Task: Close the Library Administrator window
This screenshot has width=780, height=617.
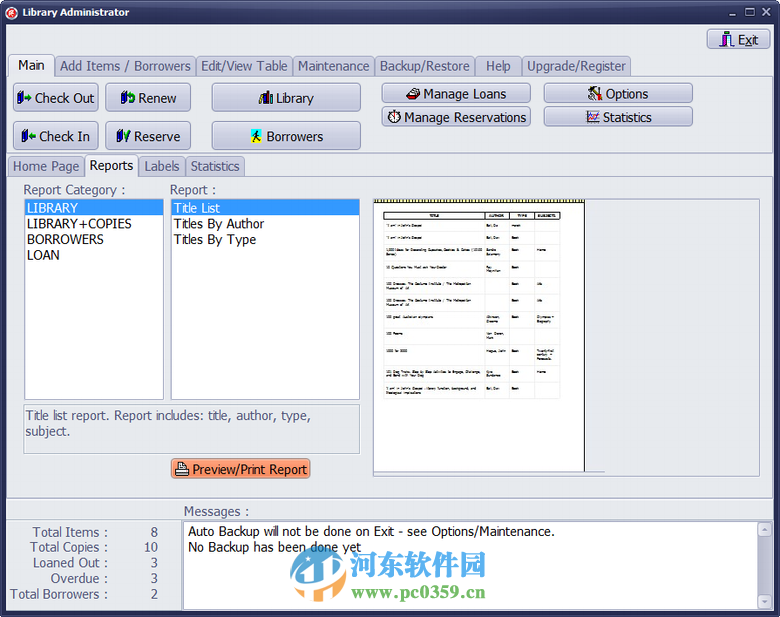Action: [766, 12]
